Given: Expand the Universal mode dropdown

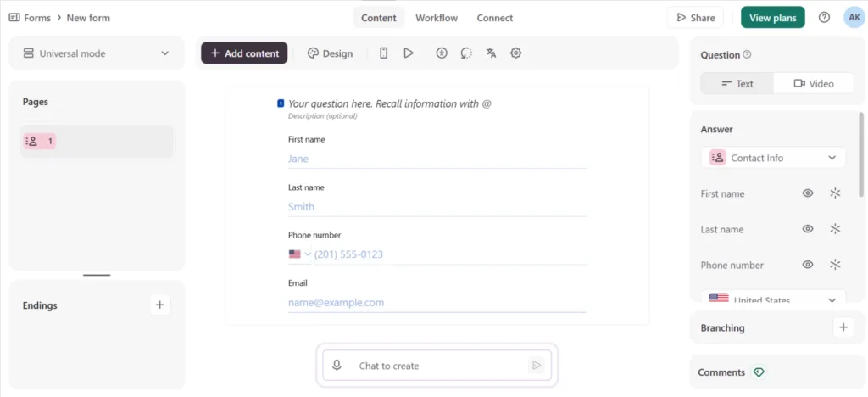Looking at the screenshot, I should [97, 53].
